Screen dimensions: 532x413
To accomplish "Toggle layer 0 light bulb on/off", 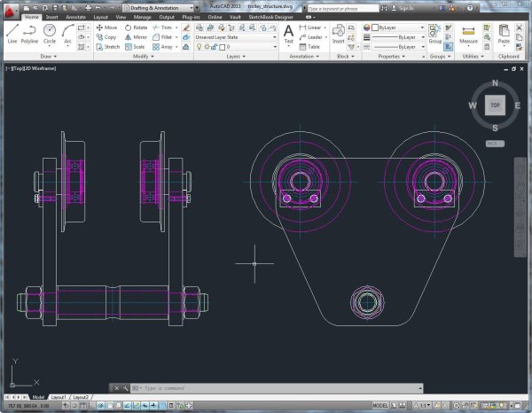I will tap(199, 47).
